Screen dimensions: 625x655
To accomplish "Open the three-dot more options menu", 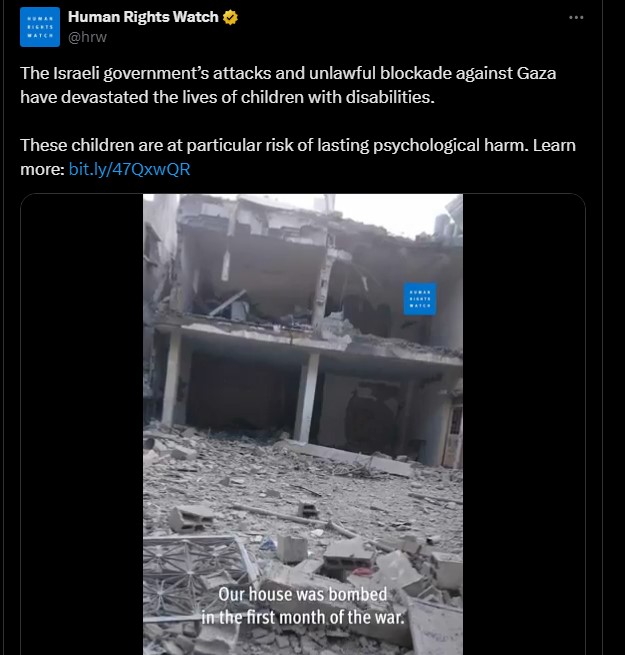I will (x=576, y=17).
